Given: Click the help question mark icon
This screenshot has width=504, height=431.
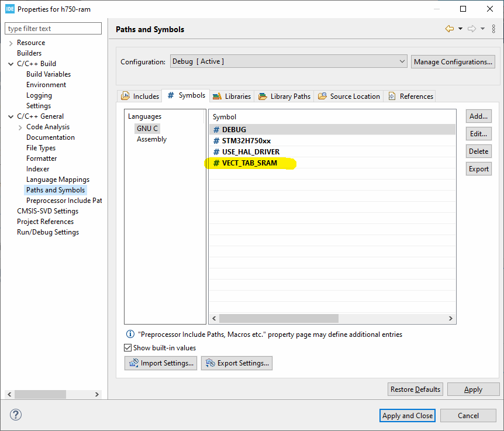Looking at the screenshot, I should 16,415.
